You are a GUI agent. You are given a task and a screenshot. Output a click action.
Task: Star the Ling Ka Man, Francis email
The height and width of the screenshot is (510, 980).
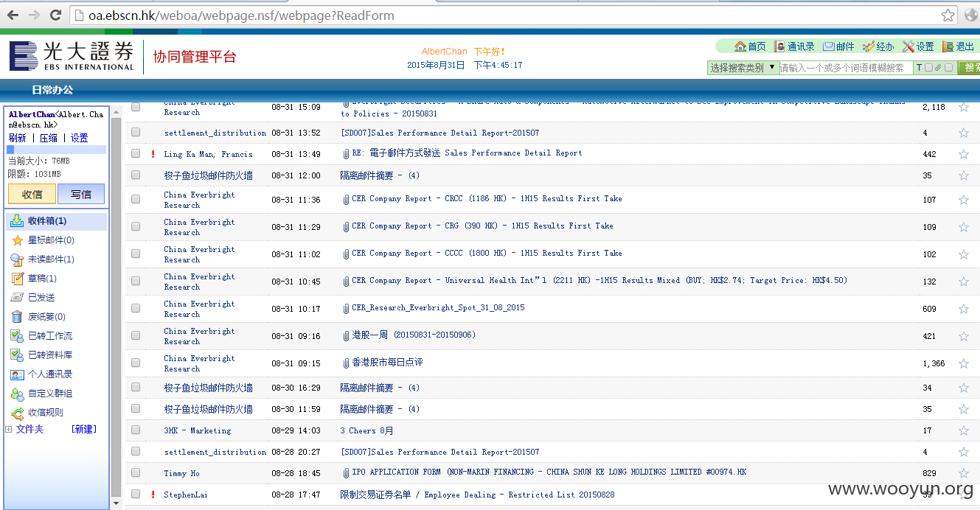(963, 154)
